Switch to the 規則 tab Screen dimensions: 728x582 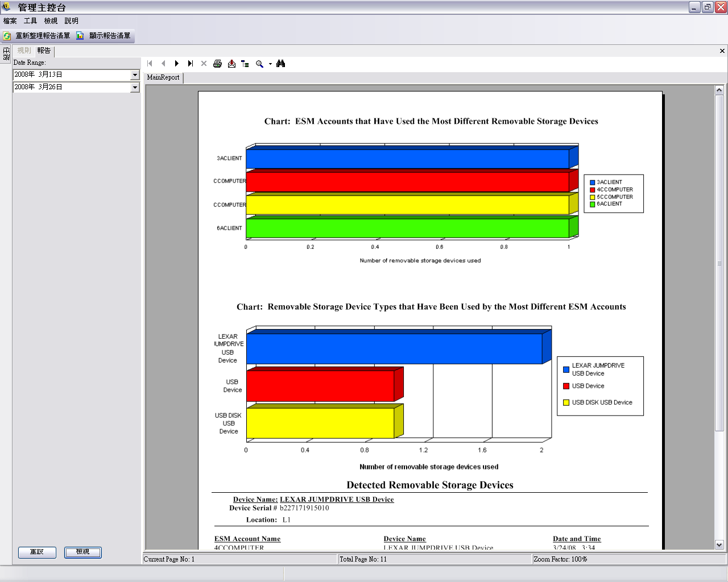coord(24,51)
